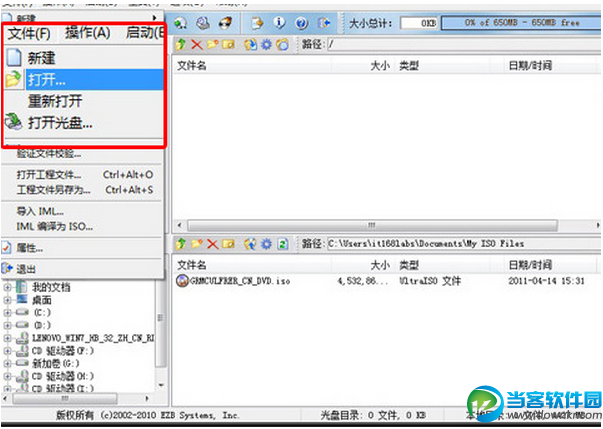
Task: Expand the CD 驱动器(H:) node
Action: tap(7, 376)
